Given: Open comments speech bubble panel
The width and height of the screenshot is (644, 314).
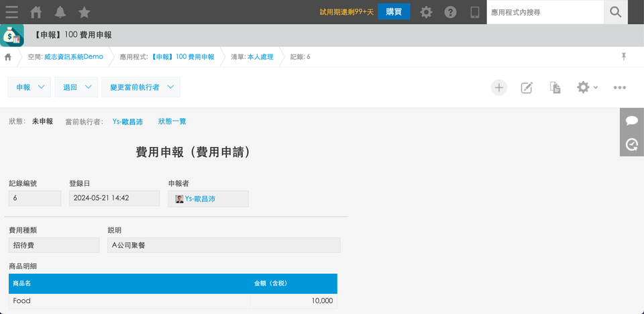Looking at the screenshot, I should point(632,120).
